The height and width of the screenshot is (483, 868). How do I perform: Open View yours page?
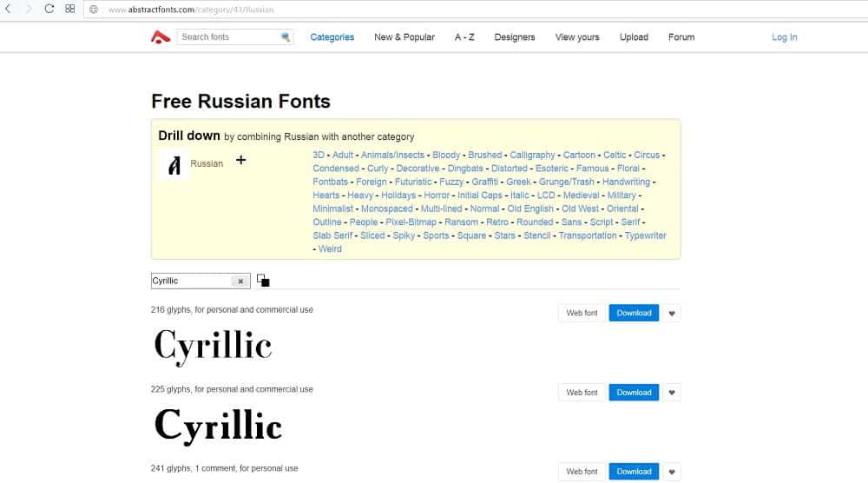pos(577,37)
